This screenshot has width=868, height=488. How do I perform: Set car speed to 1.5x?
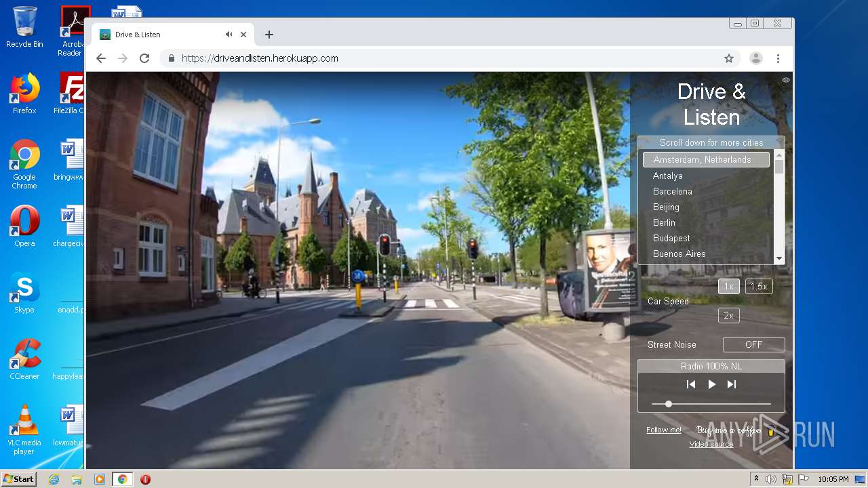[759, 286]
